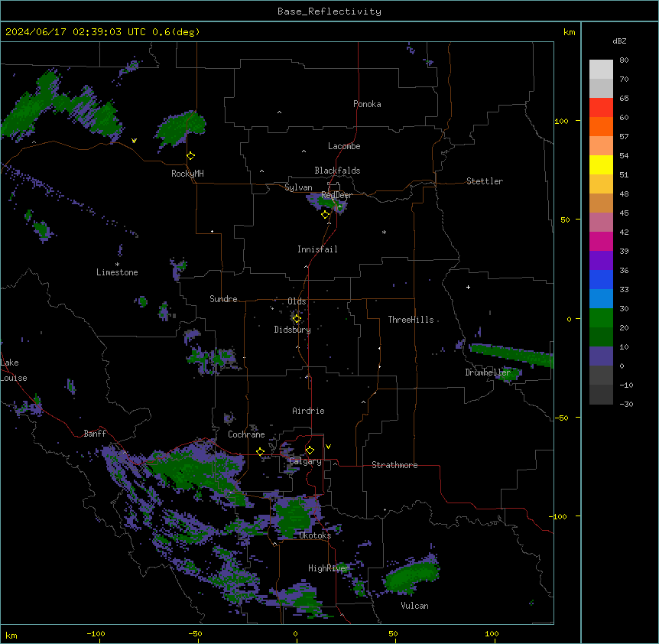659x644 pixels.
Task: Click the Airdrie label
Action: (308, 411)
